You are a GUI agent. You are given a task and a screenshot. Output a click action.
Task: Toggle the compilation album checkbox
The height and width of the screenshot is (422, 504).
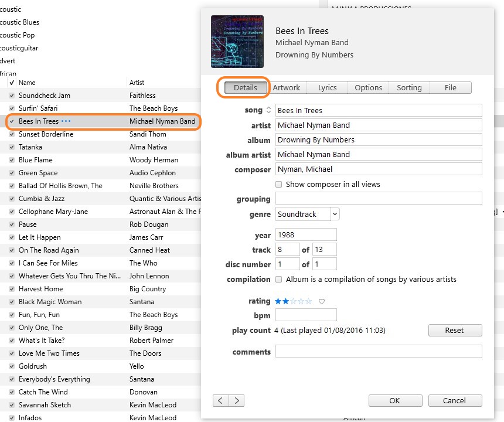[279, 280]
